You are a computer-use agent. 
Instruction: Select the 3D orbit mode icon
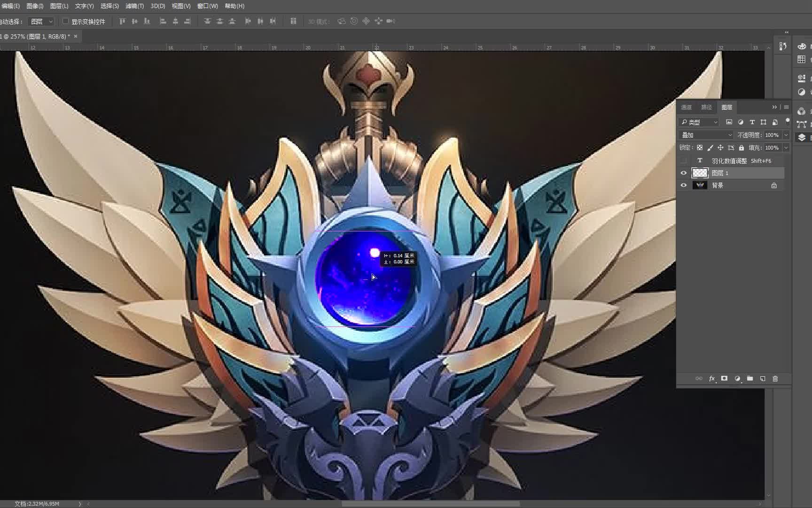[x=342, y=21]
